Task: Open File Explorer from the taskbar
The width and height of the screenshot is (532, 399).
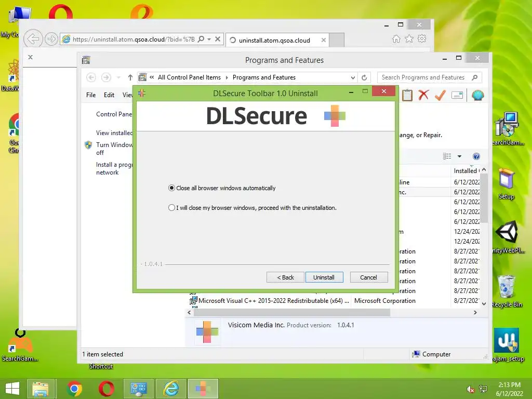Action: 41,389
